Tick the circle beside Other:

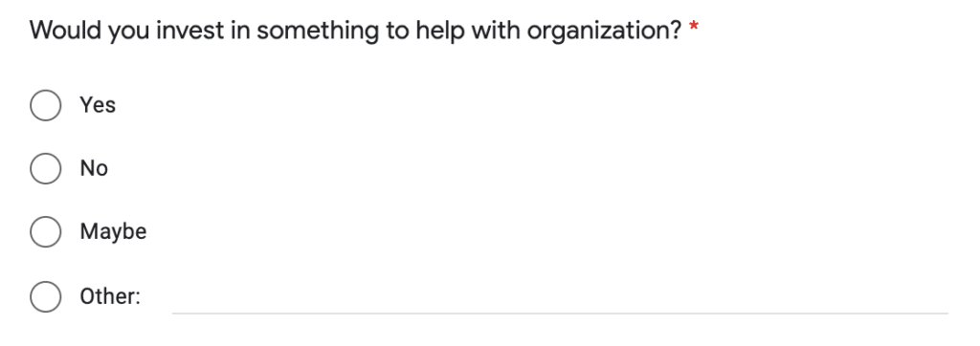coord(46,296)
